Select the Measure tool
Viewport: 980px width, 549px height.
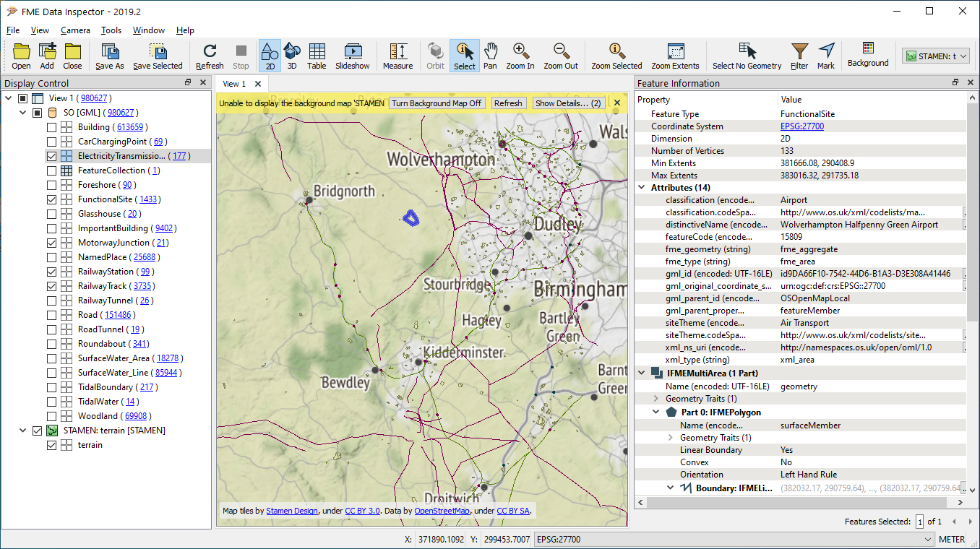click(398, 56)
